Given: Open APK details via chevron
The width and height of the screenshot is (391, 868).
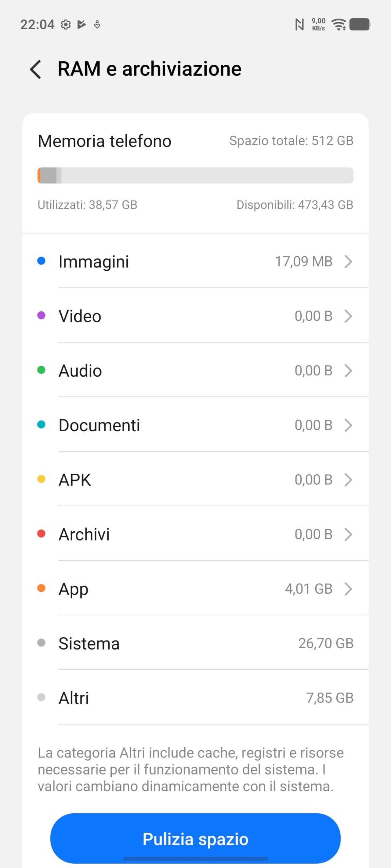Looking at the screenshot, I should 348,480.
